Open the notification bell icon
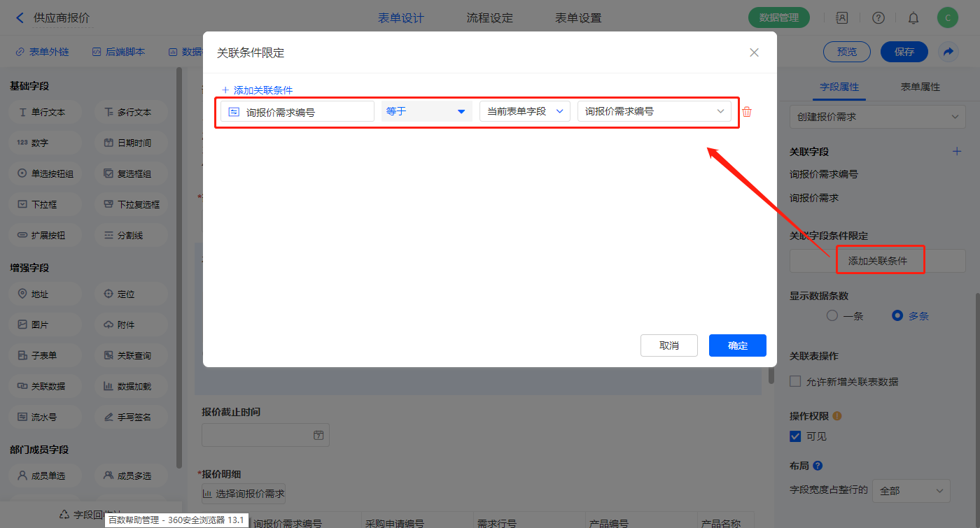Viewport: 980px width, 528px height. 913,18
